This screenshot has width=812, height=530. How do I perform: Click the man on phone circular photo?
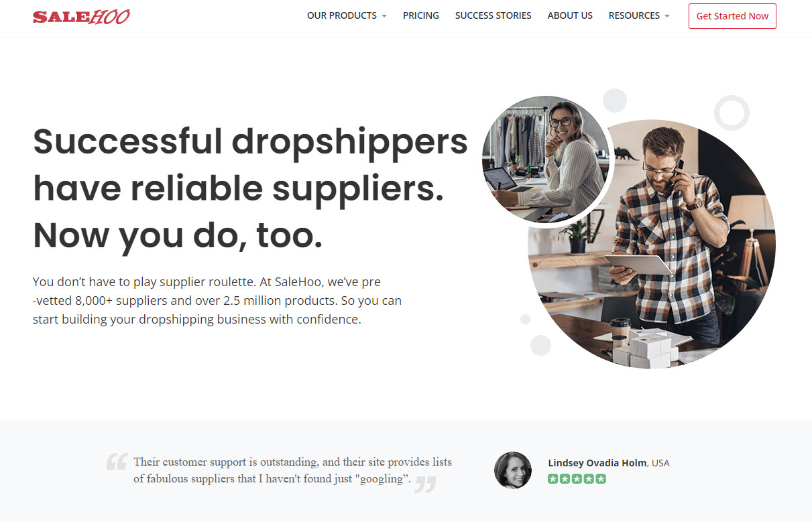pos(652,244)
